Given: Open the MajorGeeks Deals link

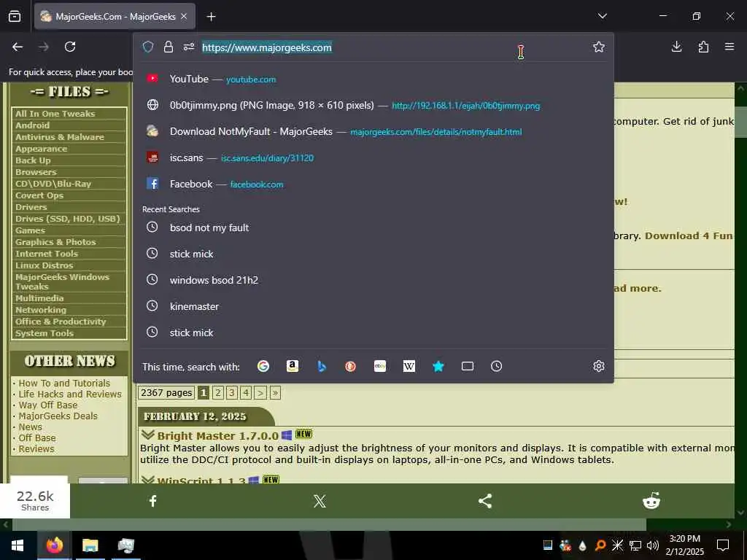Looking at the screenshot, I should pos(58,416).
